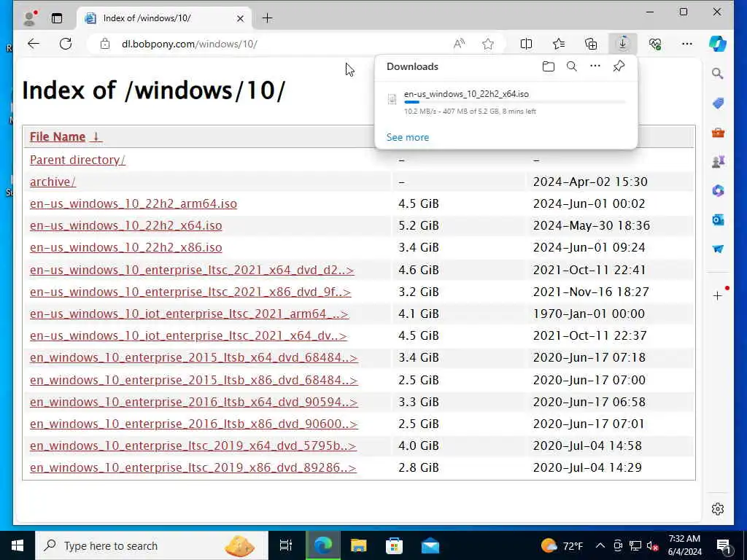Click the browser Back arrow
Image resolution: width=747 pixels, height=560 pixels.
(34, 44)
